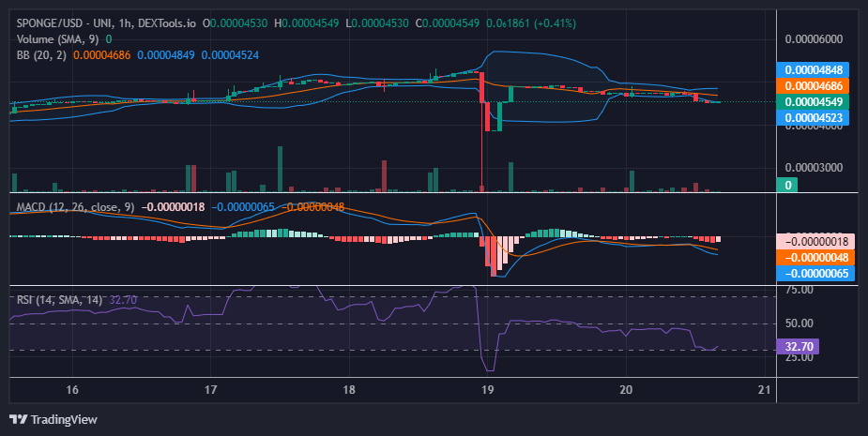Click the Low value L0.00004530 in header

click(x=377, y=23)
